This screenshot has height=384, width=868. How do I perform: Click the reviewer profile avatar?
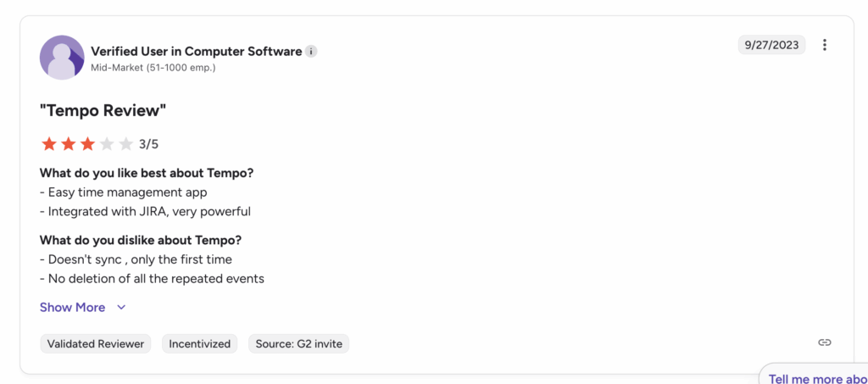point(62,58)
